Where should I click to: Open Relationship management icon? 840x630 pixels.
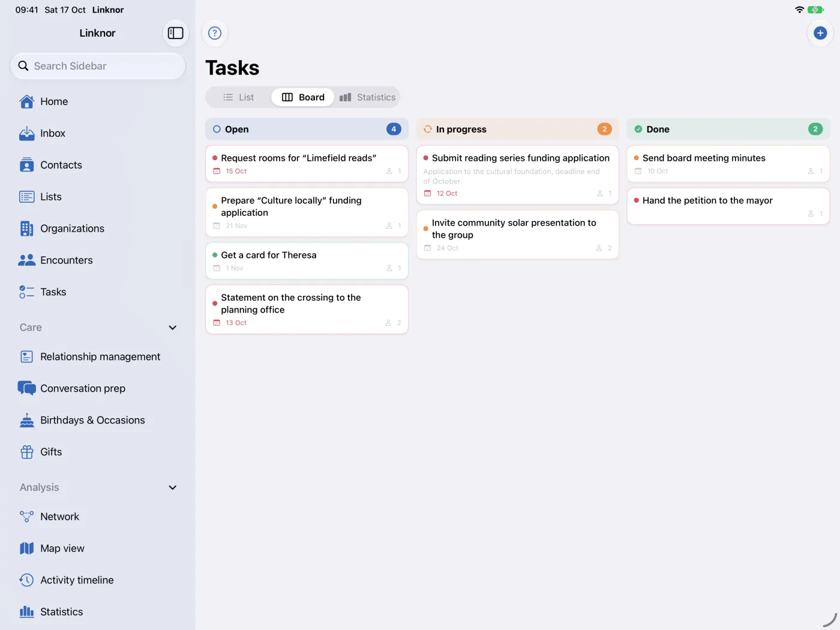click(x=27, y=357)
